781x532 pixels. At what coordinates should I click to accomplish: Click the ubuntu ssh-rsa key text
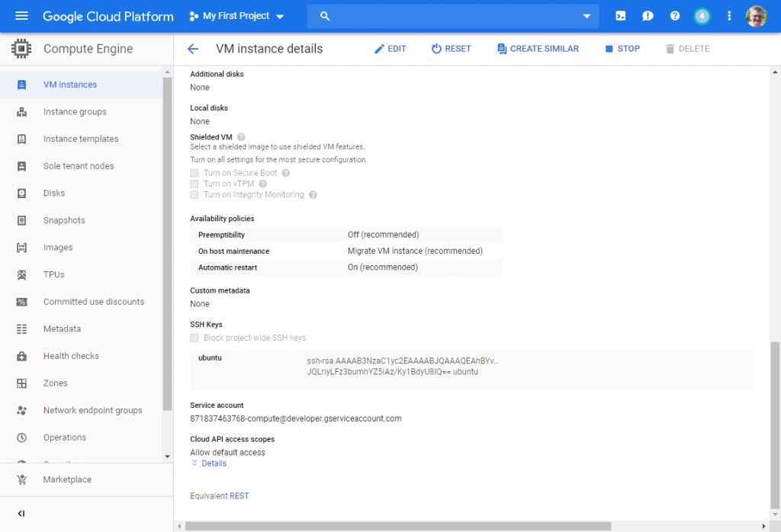pyautogui.click(x=403, y=367)
